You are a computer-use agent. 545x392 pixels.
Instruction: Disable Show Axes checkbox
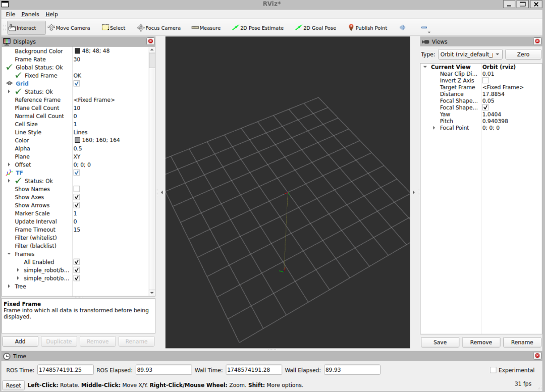[77, 197]
